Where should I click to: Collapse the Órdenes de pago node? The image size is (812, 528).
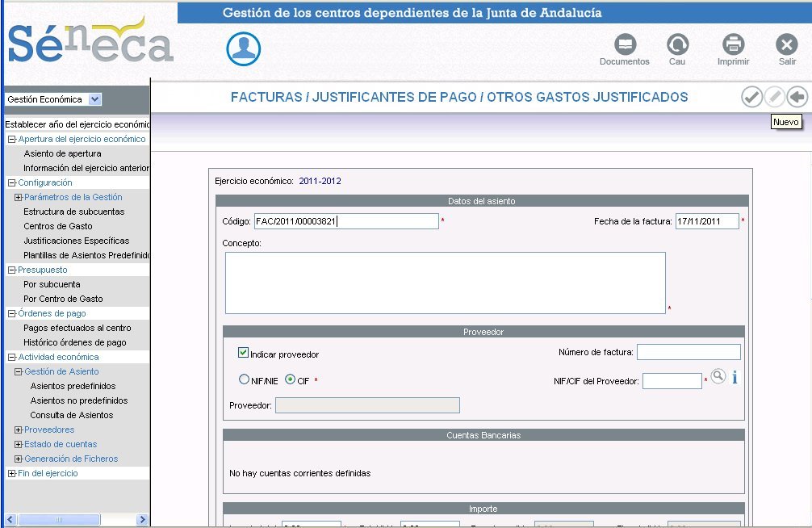11,313
